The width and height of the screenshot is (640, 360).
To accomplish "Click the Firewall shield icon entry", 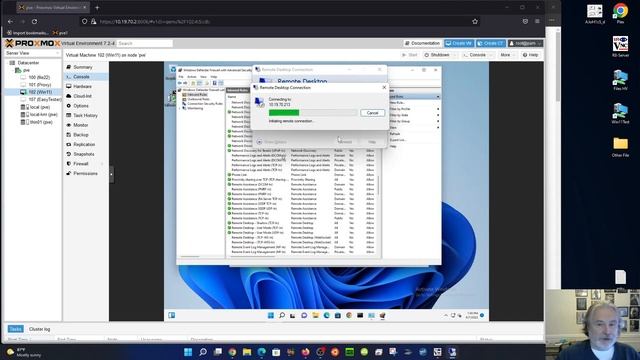I will pos(69,164).
